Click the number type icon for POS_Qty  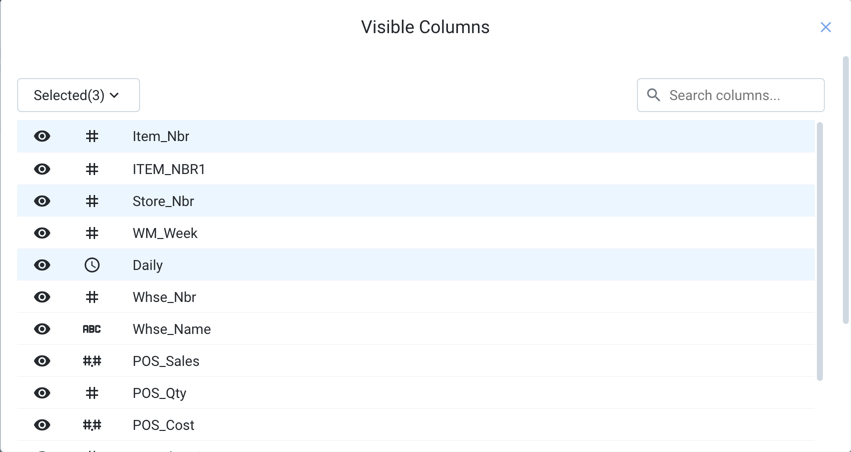(92, 393)
